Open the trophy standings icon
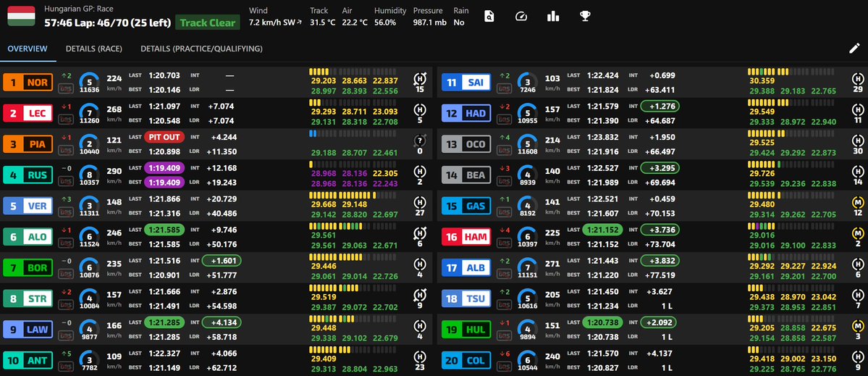The height and width of the screenshot is (376, 868). 584,16
